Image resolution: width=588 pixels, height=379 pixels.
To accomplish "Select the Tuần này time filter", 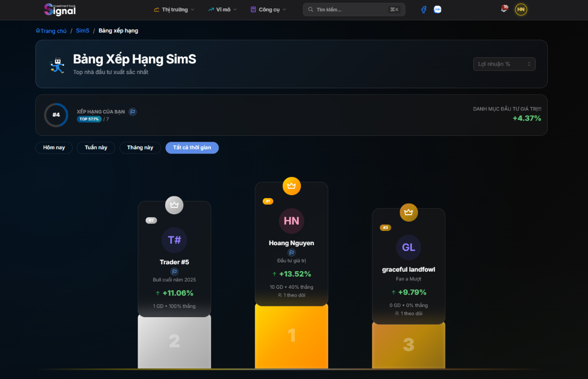I will [x=96, y=148].
